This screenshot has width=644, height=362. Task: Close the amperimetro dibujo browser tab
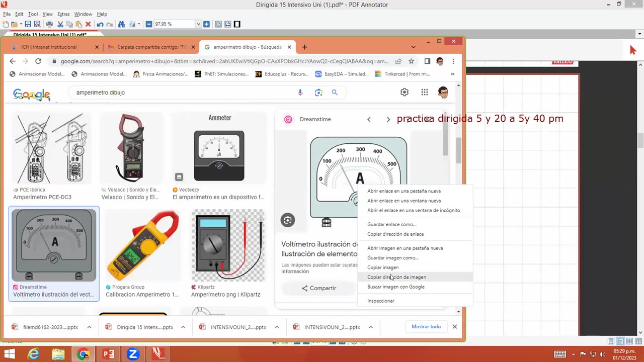coord(289,47)
